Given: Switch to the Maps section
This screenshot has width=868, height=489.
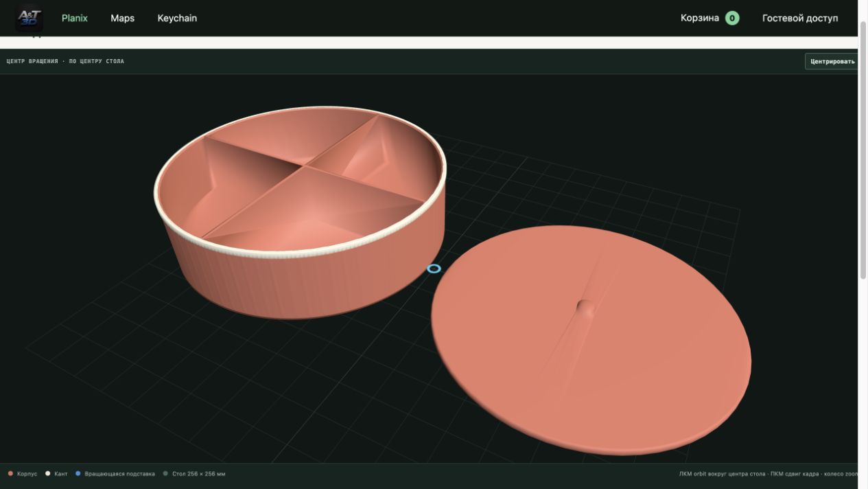Looking at the screenshot, I should [122, 18].
